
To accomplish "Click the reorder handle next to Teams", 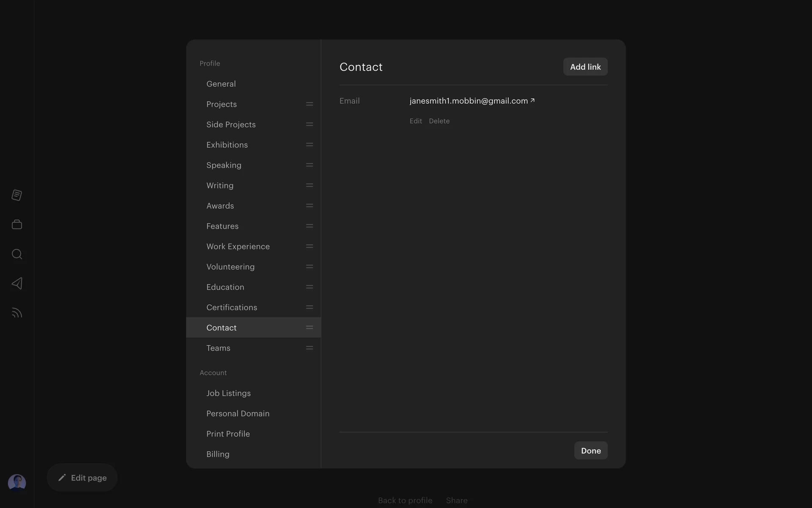I will click(310, 348).
